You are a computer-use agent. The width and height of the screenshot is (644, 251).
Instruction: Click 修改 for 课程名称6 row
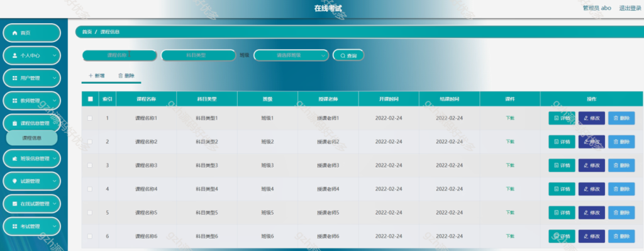592,236
